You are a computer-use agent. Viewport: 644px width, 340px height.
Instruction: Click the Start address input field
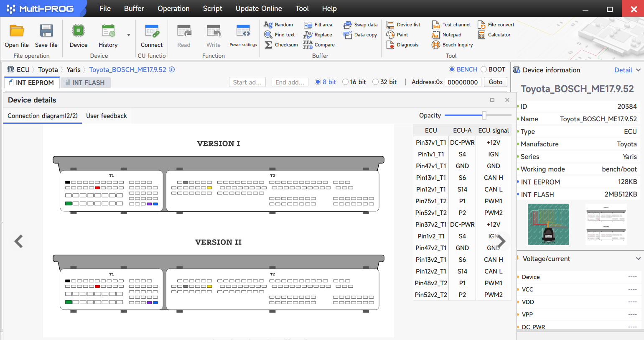pyautogui.click(x=247, y=82)
